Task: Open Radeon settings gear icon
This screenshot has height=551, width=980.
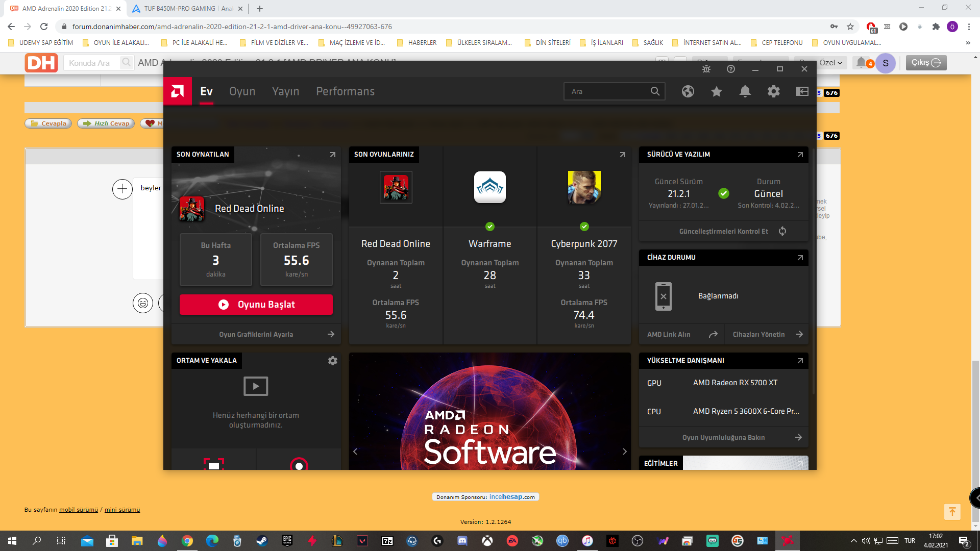Action: 774,91
